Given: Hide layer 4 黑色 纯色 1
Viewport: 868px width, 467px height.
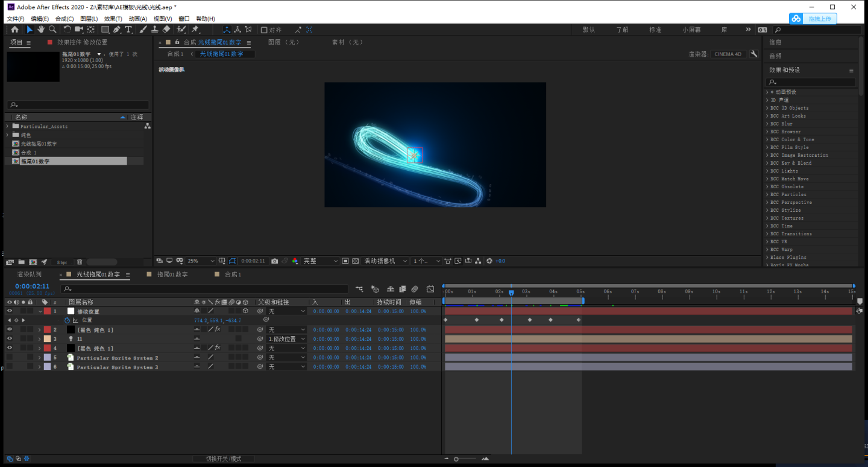Looking at the screenshot, I should [10, 348].
